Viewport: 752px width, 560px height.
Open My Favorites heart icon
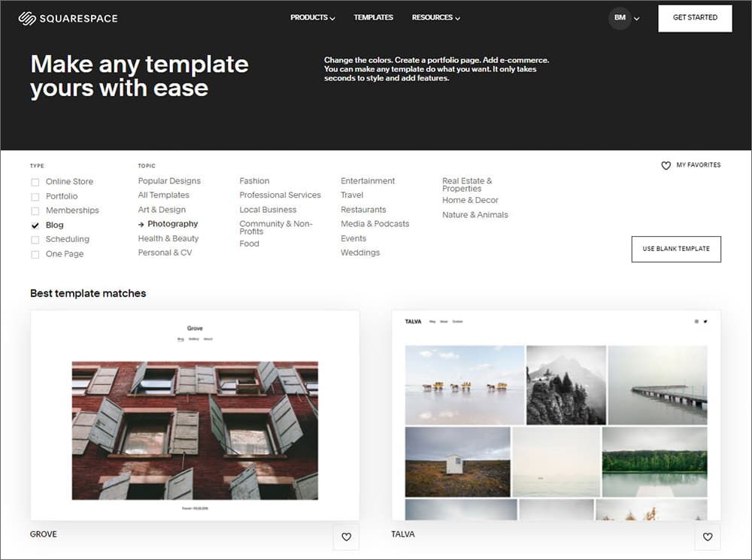point(666,165)
